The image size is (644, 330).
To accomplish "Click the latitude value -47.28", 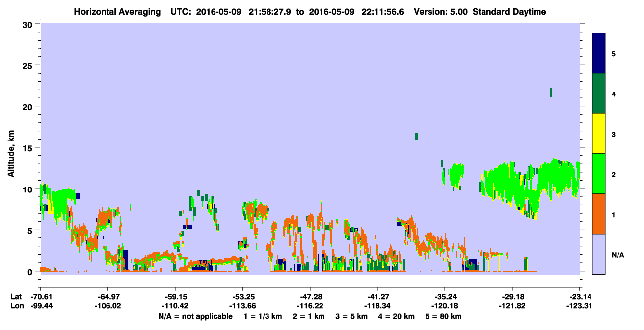I will pos(310,297).
